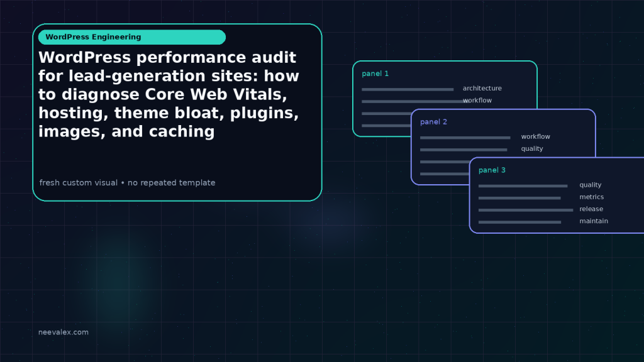Select the 'panel 1' heading
Screen dimensions: 644x362
click(x=375, y=74)
